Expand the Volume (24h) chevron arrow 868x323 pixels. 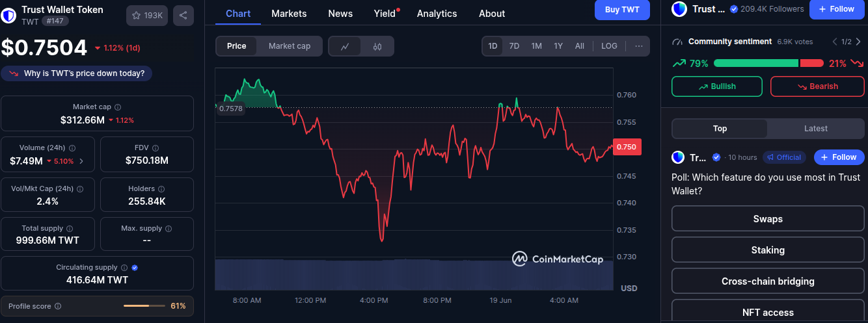click(x=81, y=161)
